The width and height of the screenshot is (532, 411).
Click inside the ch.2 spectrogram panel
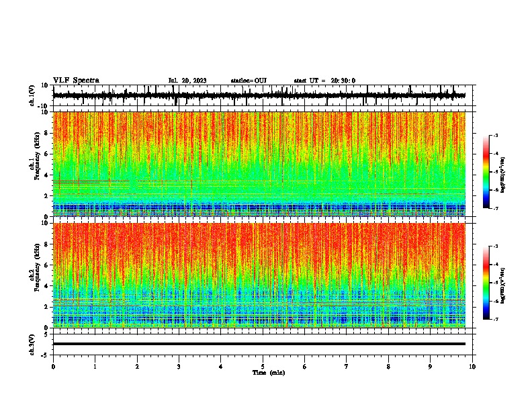[x=259, y=275]
